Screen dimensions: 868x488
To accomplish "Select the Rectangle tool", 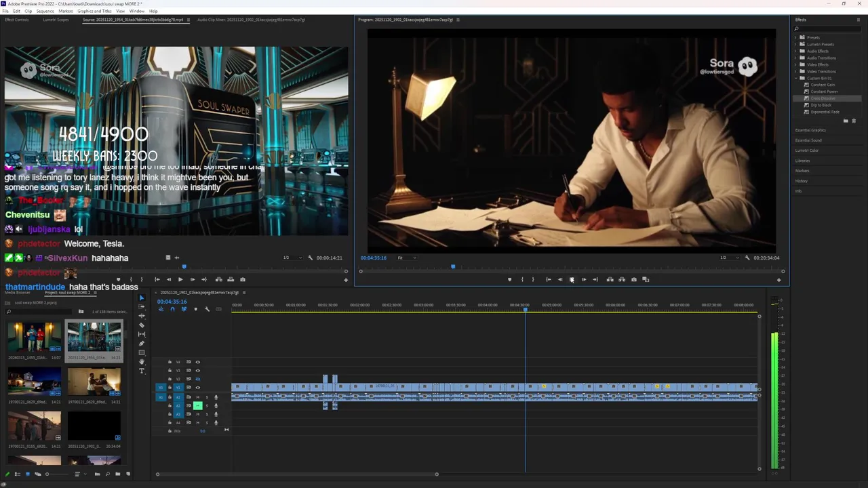I will click(142, 352).
